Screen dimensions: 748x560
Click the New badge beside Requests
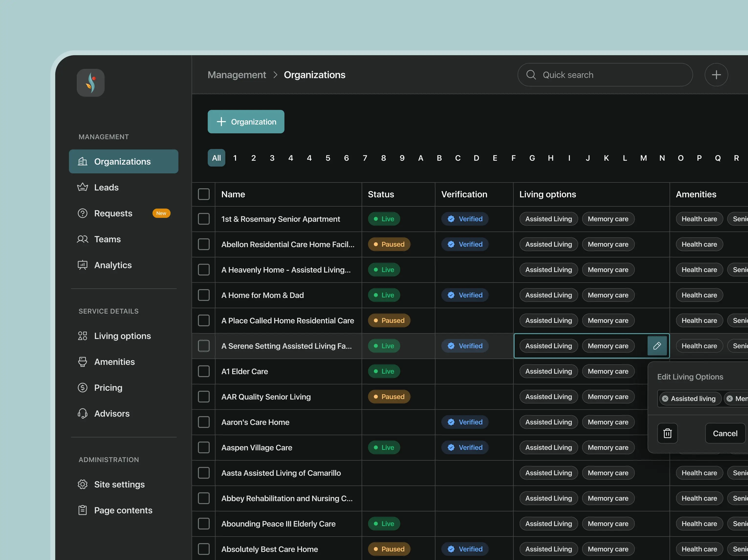tap(161, 213)
